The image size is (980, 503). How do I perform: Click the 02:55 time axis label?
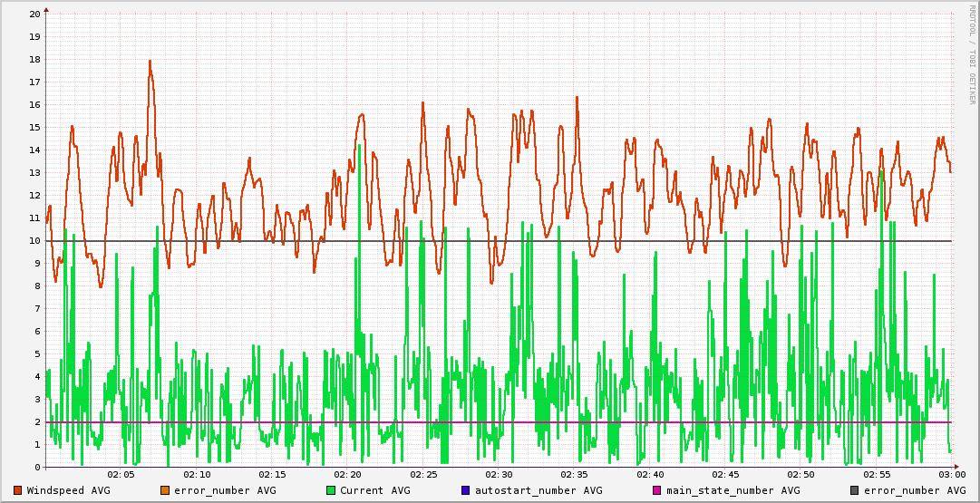877,476
